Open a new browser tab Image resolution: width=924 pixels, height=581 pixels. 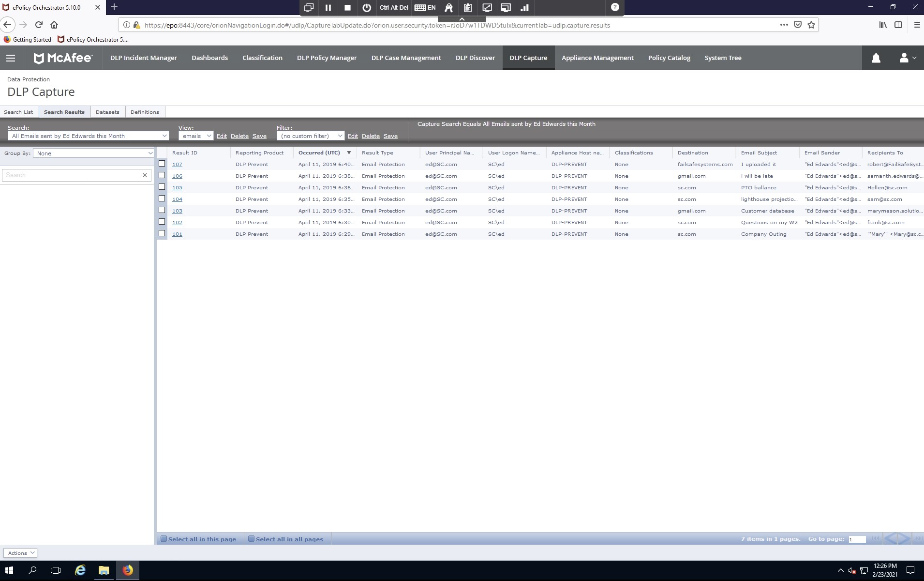click(114, 7)
